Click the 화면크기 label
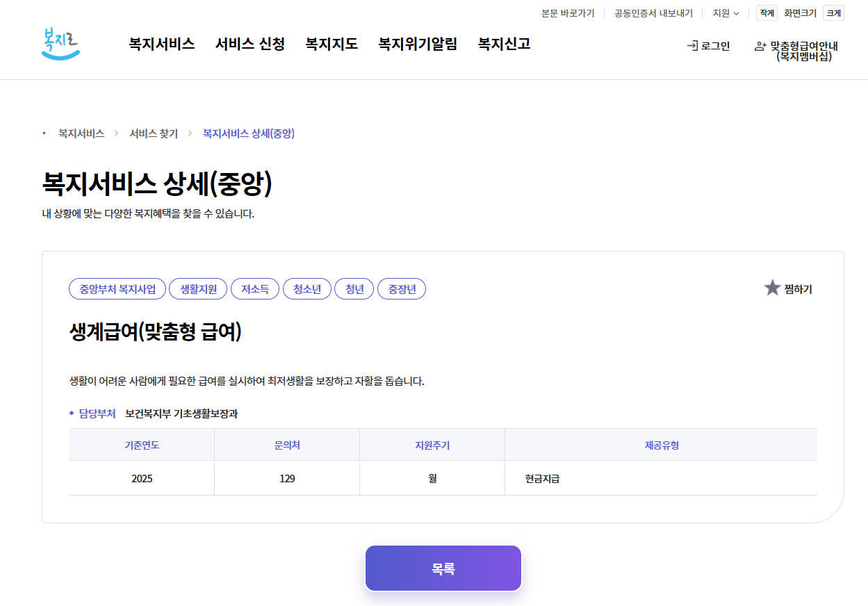 [800, 13]
